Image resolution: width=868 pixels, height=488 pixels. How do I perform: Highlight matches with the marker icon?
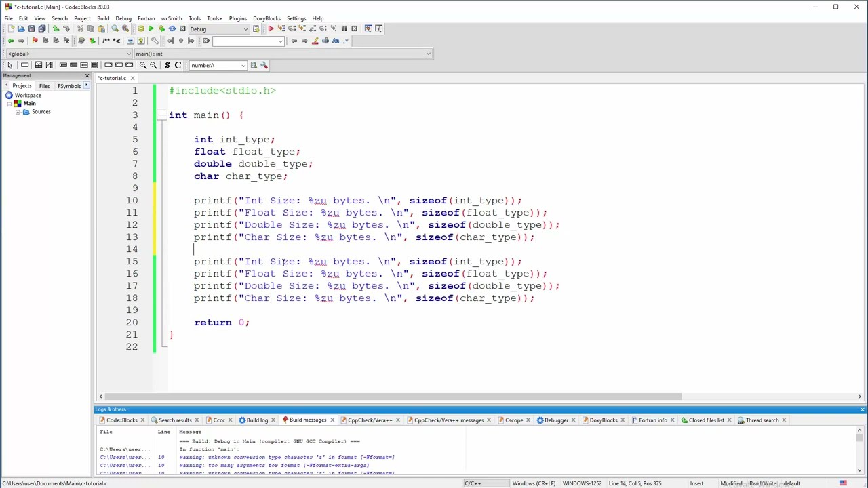315,41
